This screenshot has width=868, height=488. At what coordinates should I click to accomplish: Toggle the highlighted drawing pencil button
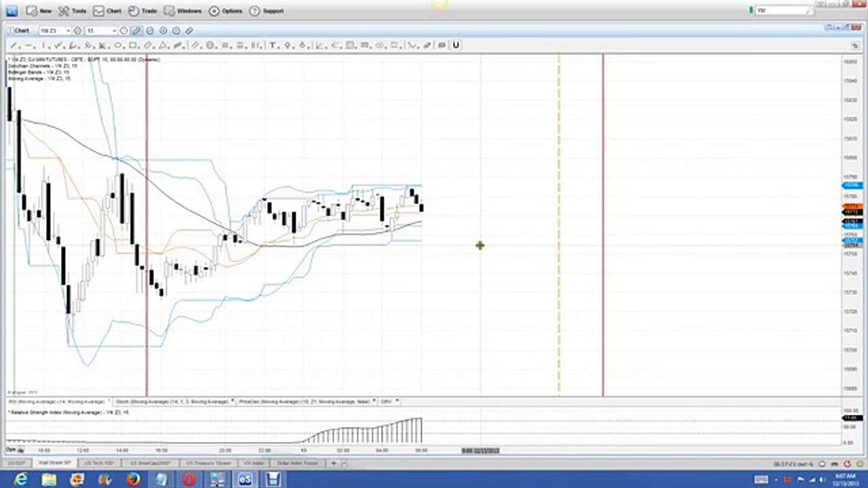pyautogui.click(x=136, y=30)
